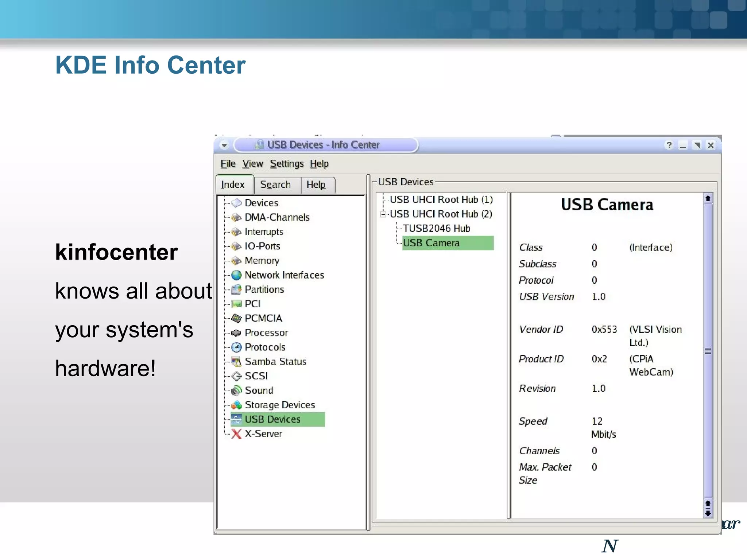
Task: Collapse the USB UHCI Root Hub (2) node
Action: (383, 214)
